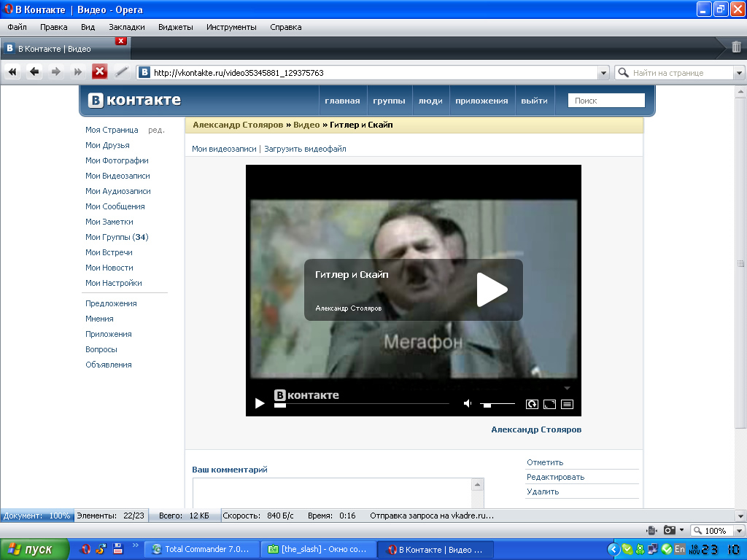Click the fast-forward navigation button

[x=77, y=72]
